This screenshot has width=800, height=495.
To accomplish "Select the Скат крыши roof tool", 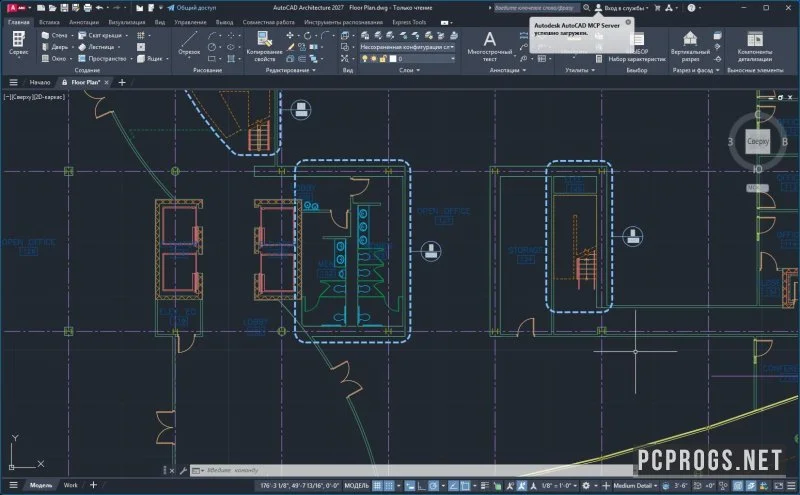I will click(100, 35).
